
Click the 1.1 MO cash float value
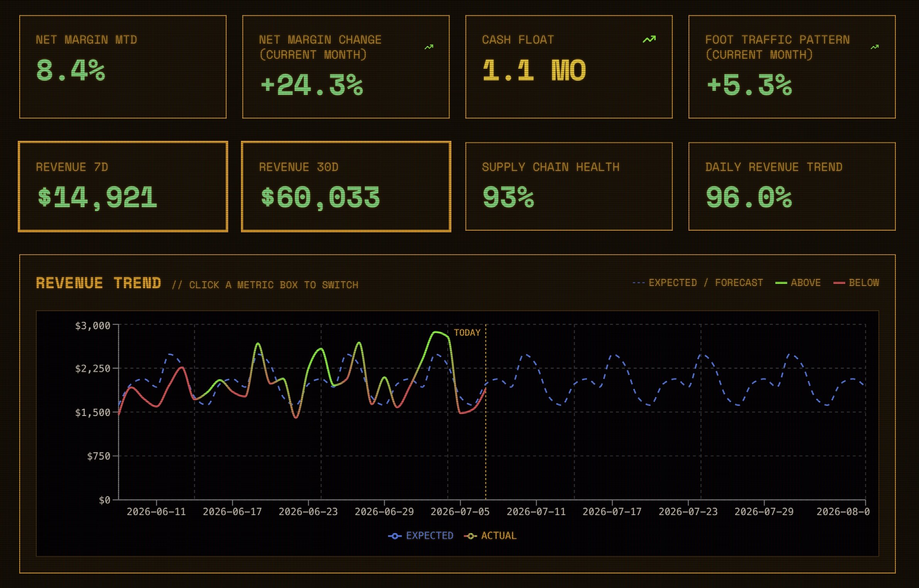pyautogui.click(x=534, y=70)
